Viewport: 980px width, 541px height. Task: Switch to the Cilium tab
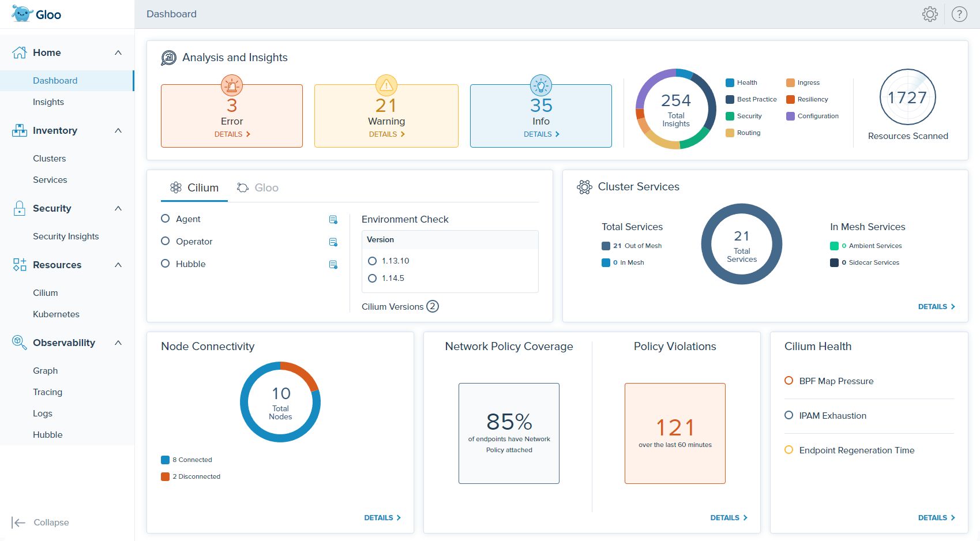tap(194, 187)
